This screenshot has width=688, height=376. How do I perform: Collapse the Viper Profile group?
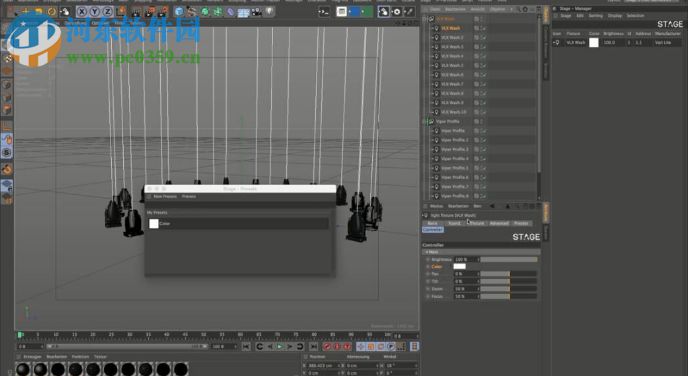[425, 121]
